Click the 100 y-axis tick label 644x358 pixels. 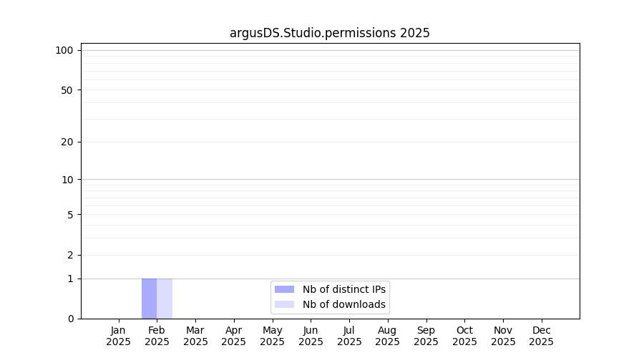point(64,50)
